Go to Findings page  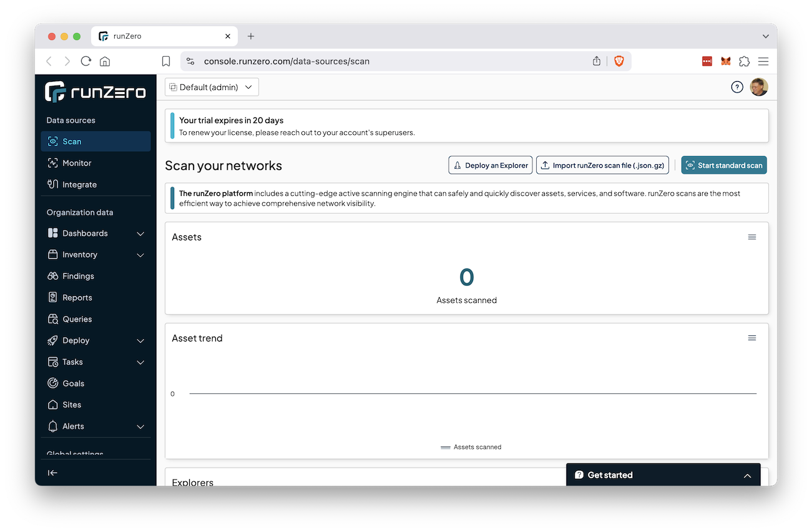coord(95,276)
